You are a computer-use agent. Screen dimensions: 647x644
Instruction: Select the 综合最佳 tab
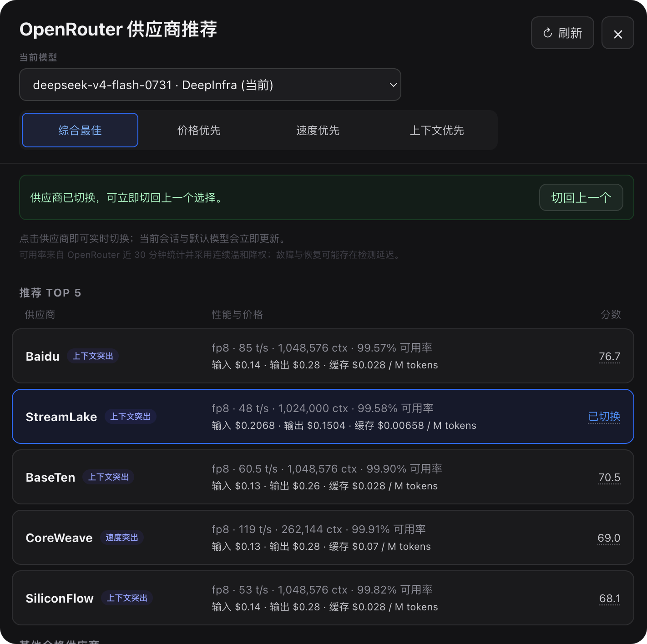[80, 130]
